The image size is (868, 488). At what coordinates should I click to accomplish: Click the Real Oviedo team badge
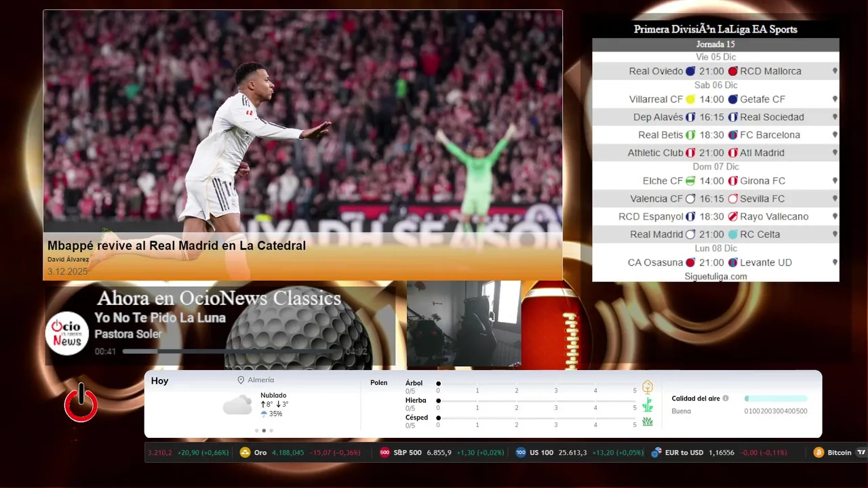pyautogui.click(x=690, y=71)
